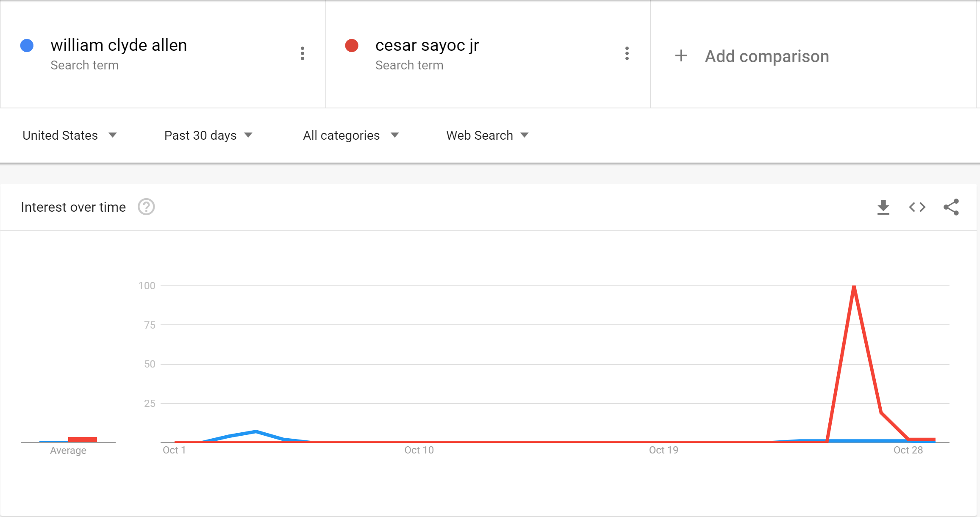Click the plus icon for adding comparison
The height and width of the screenshot is (517, 980).
(681, 56)
